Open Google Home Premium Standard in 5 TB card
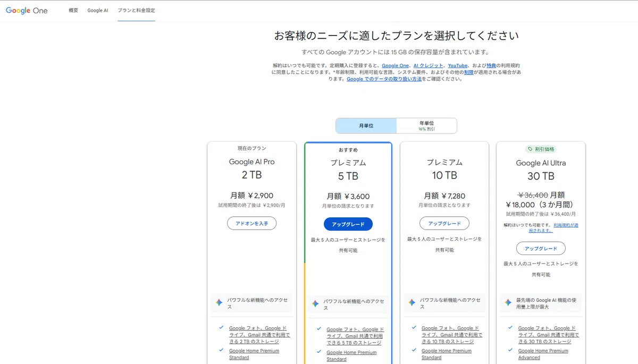Viewport: 638px width, 364px height. coord(351,355)
